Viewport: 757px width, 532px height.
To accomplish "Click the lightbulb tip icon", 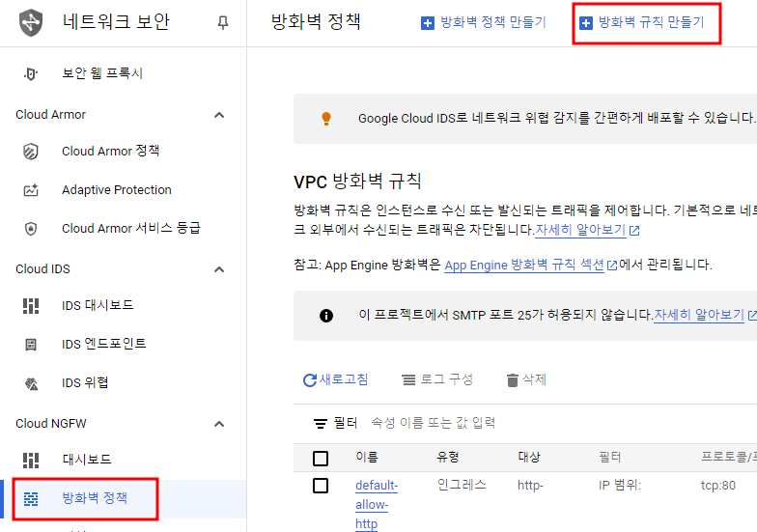I will (x=326, y=118).
